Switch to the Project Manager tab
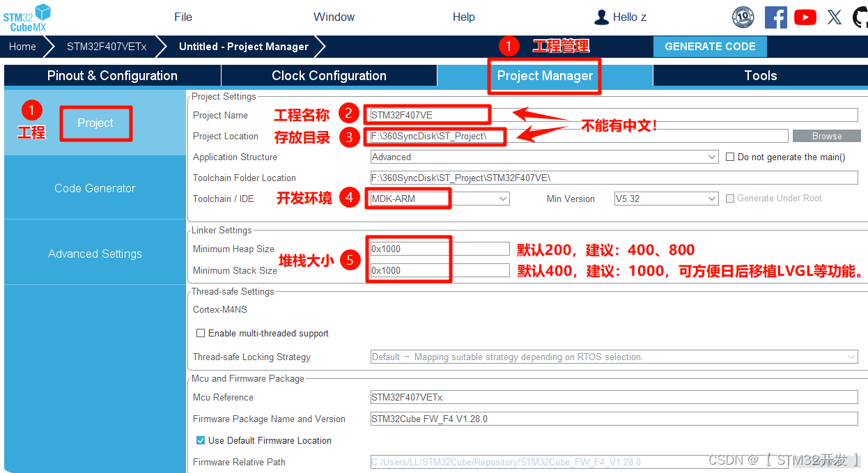 [545, 76]
